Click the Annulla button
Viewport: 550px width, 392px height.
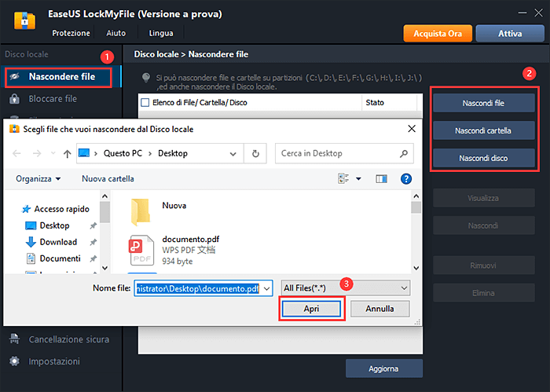coord(379,309)
